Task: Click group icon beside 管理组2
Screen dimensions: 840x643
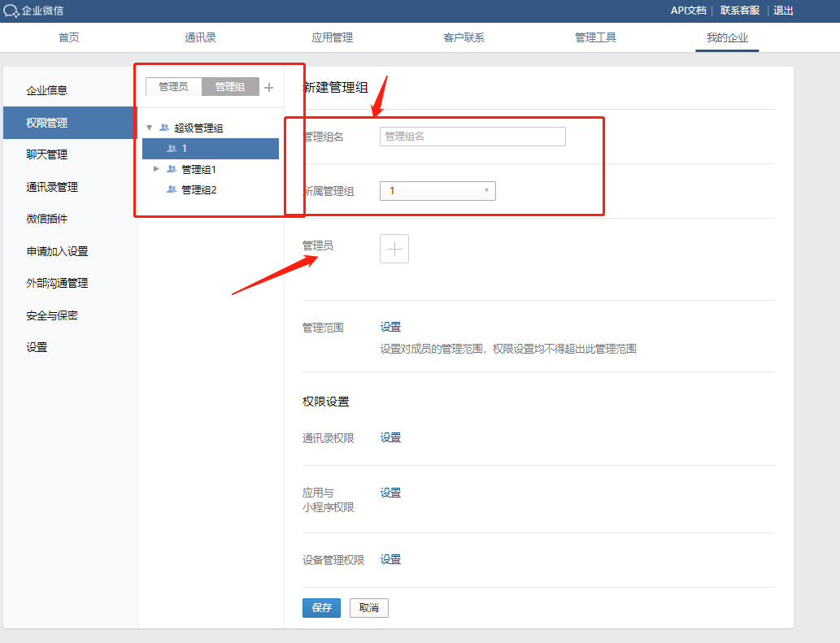Action: click(172, 189)
